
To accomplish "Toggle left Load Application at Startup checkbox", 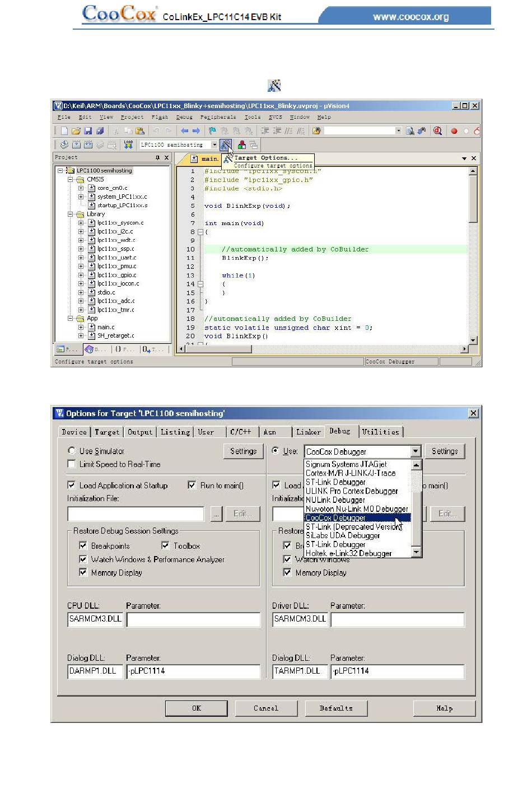I will [x=71, y=485].
